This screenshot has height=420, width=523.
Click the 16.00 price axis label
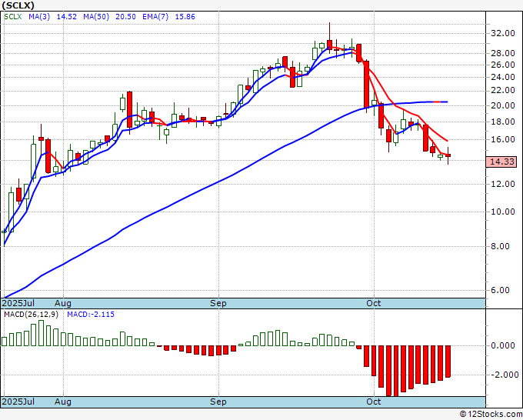(x=503, y=139)
